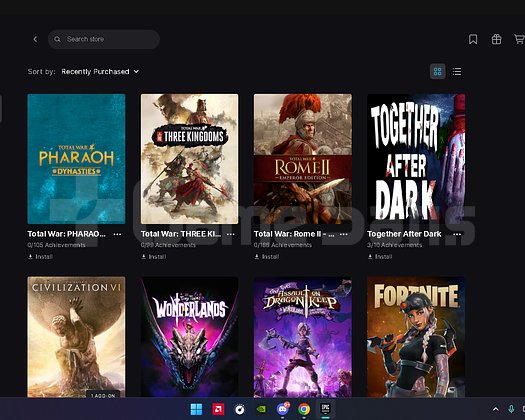This screenshot has height=420, width=525.
Task: Install Total War: PHARAOH
Action: pyautogui.click(x=40, y=257)
